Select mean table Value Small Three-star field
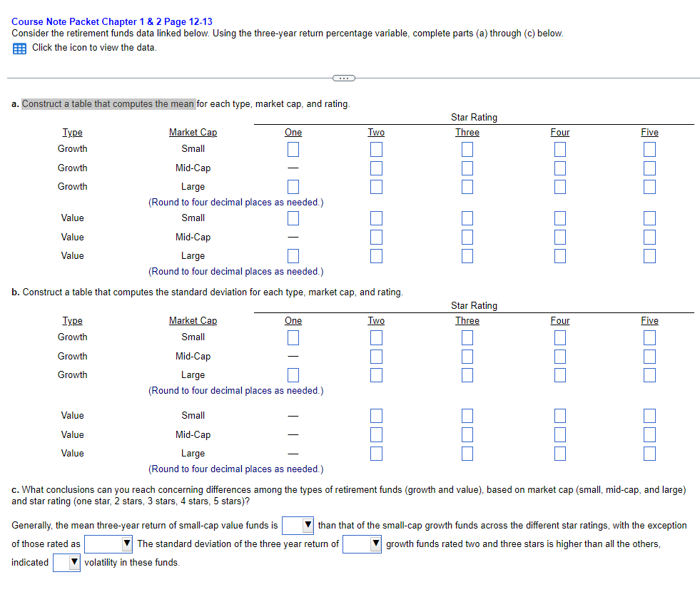Screen dimensions: 700x607 tap(467, 218)
